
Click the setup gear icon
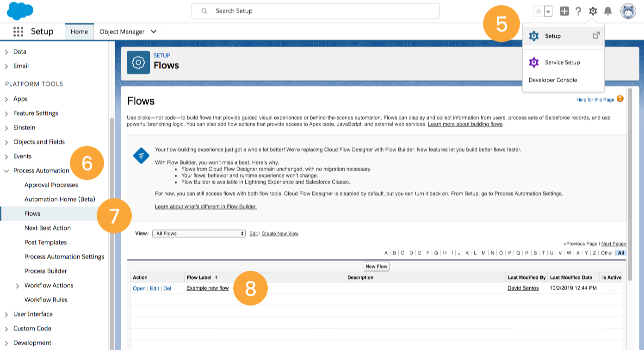click(x=593, y=11)
